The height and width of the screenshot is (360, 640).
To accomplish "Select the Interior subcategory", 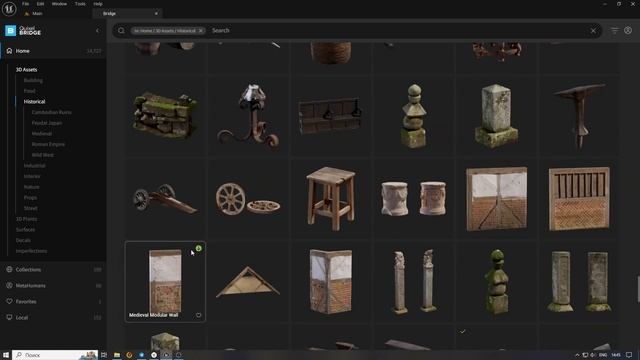I will click(32, 176).
